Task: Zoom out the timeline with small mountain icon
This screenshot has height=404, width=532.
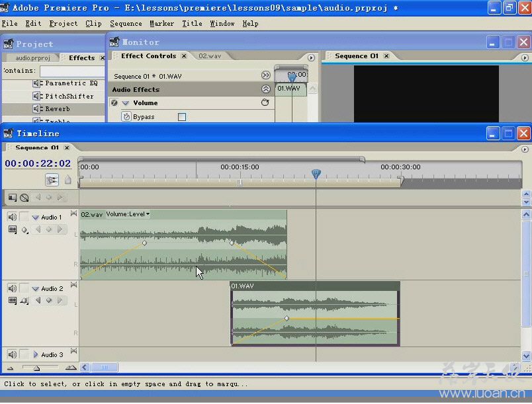Action: [x=10, y=368]
